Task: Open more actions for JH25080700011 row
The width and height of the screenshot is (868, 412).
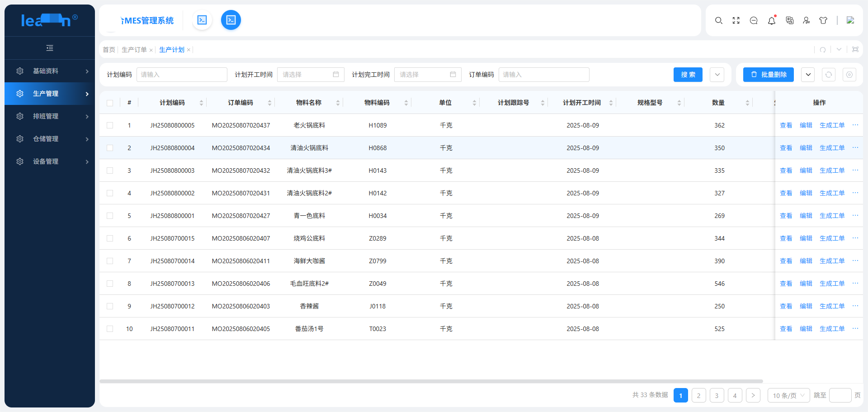Action: click(x=855, y=328)
